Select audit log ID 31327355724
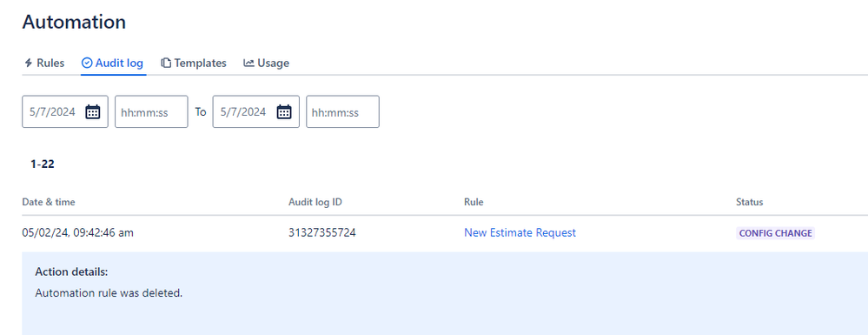Viewport: 868px width, 335px height. tap(322, 233)
